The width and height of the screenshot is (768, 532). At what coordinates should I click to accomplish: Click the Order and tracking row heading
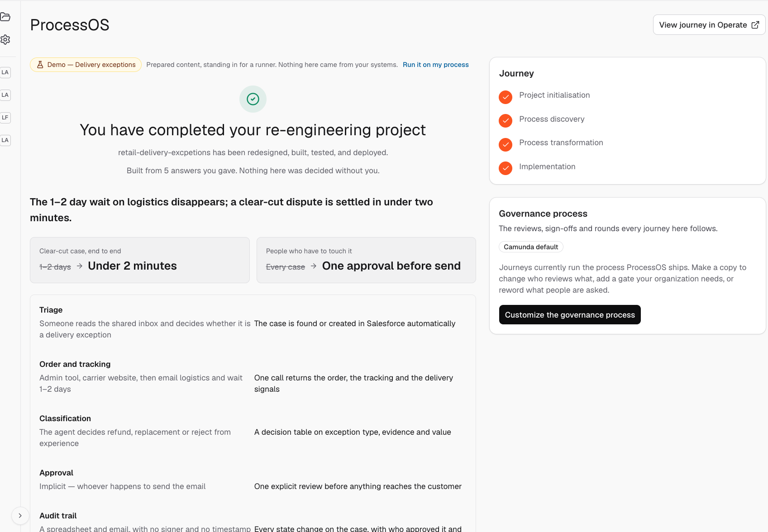tap(75, 364)
